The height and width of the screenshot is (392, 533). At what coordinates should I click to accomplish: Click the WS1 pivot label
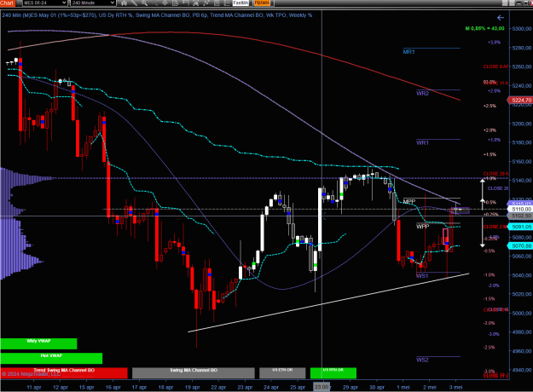422,276
